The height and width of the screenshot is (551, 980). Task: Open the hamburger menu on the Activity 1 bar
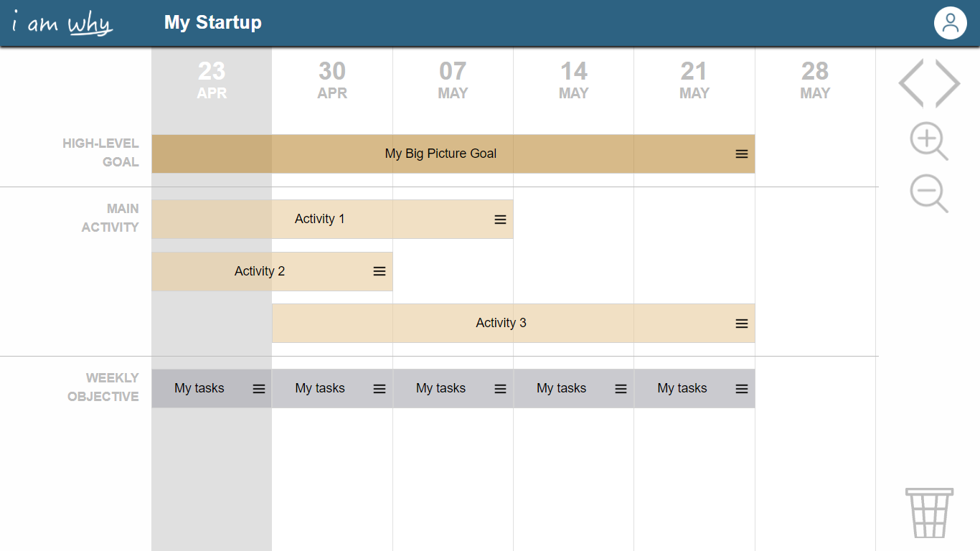(x=500, y=220)
